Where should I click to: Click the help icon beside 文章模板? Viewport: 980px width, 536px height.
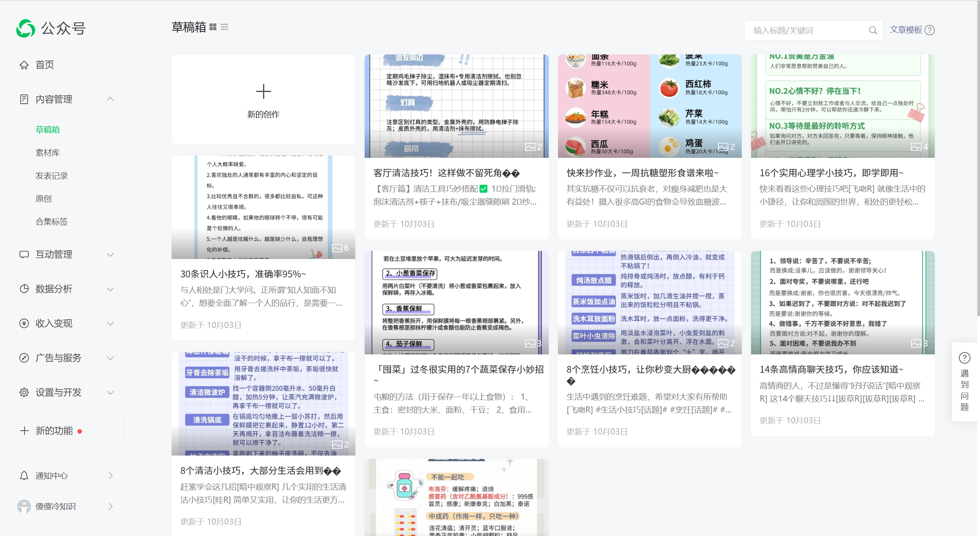tap(930, 30)
